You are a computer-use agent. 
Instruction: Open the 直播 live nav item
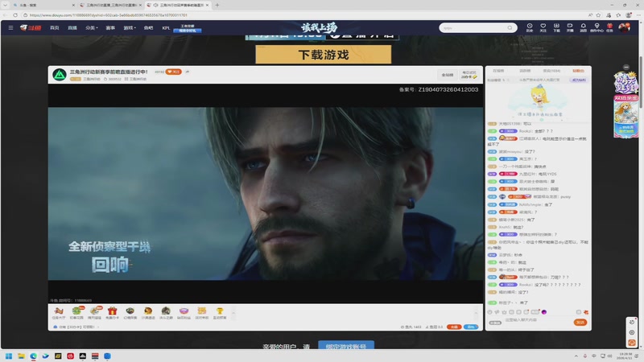point(72,28)
